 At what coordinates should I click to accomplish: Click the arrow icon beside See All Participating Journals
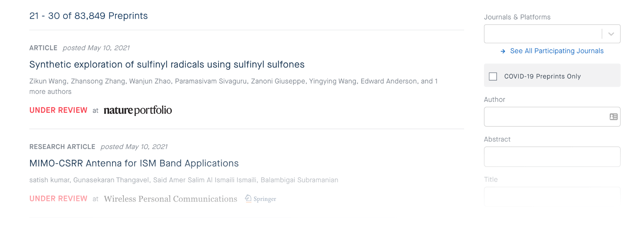(x=503, y=51)
